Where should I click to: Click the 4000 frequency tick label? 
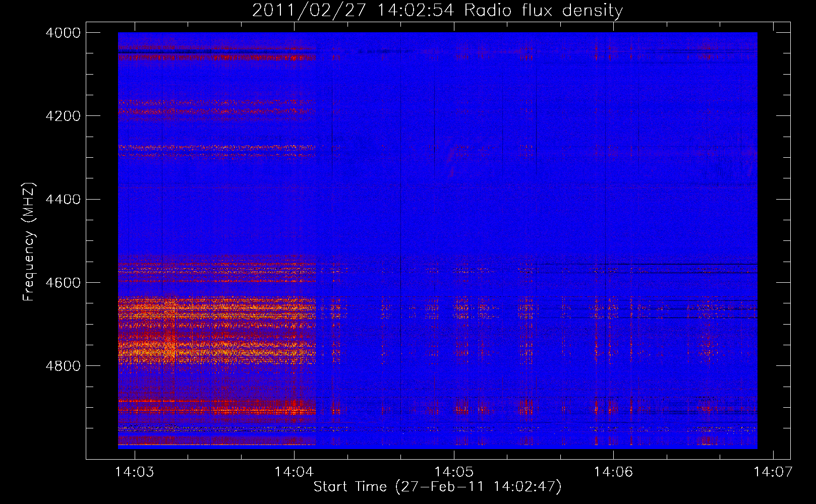tap(63, 33)
